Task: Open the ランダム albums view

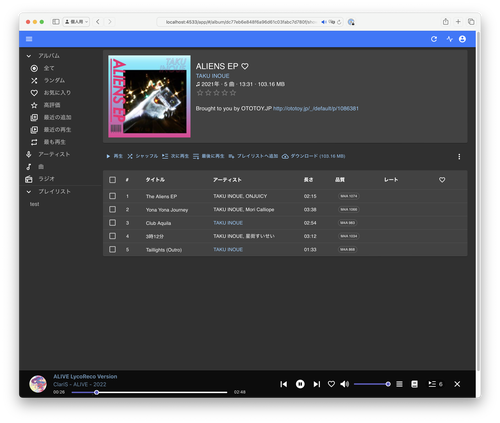Action: pyautogui.click(x=54, y=81)
